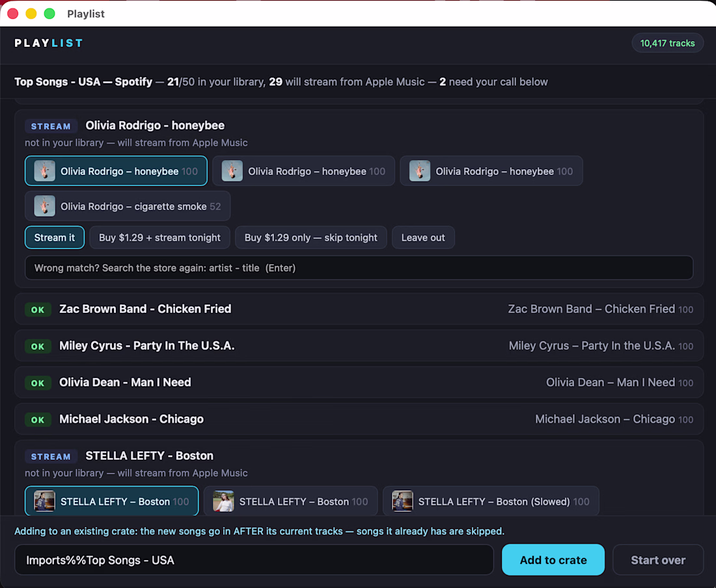Click the PLAYLIST logo
This screenshot has width=716, height=588.
click(48, 44)
